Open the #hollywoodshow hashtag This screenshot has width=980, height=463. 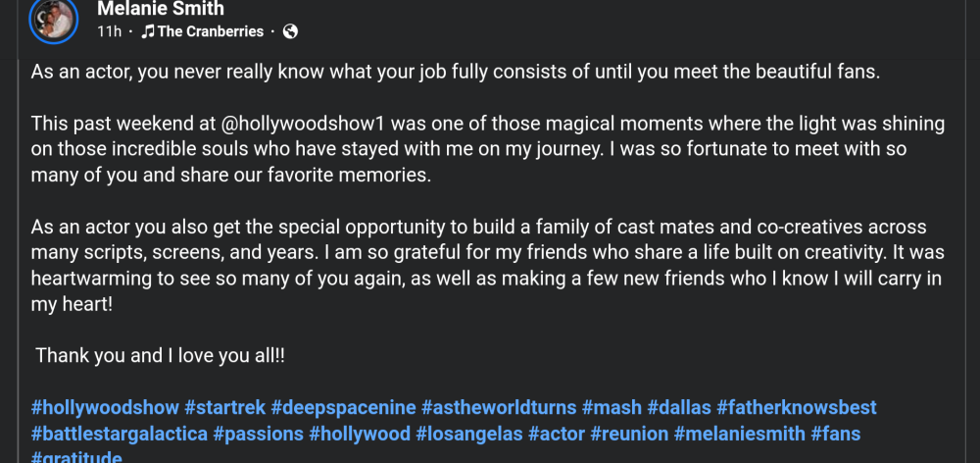[x=105, y=407]
